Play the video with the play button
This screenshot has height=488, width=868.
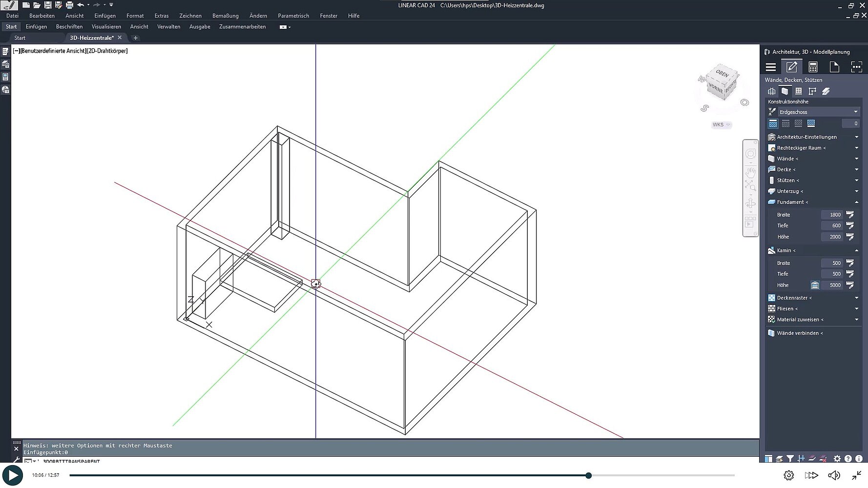pyautogui.click(x=13, y=475)
